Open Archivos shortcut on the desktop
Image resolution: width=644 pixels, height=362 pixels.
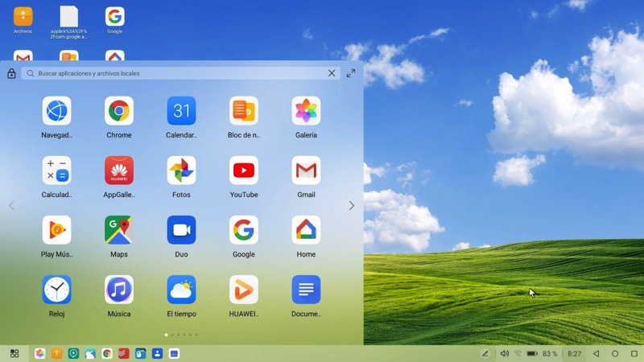[23, 16]
